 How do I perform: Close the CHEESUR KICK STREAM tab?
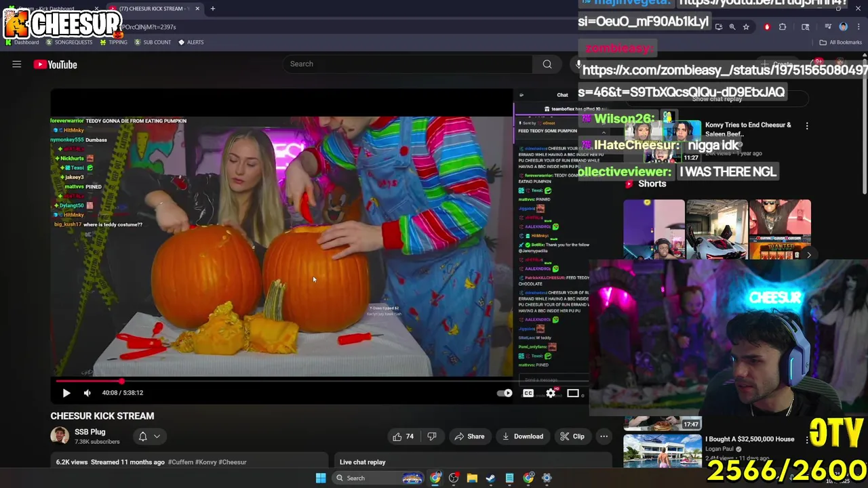coord(197,9)
